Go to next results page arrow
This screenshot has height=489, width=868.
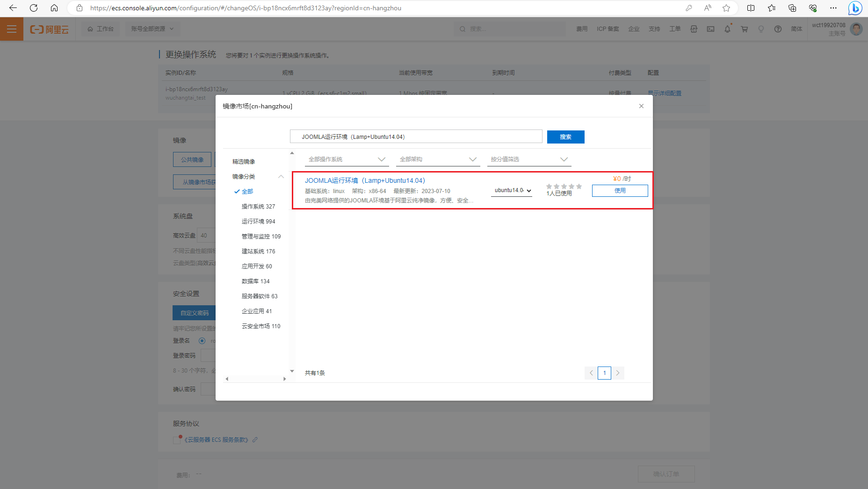coord(617,373)
